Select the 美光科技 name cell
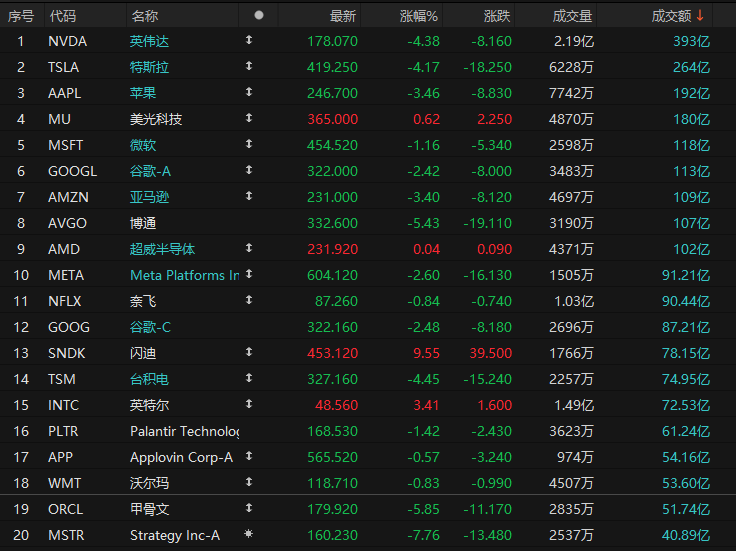 coord(156,119)
